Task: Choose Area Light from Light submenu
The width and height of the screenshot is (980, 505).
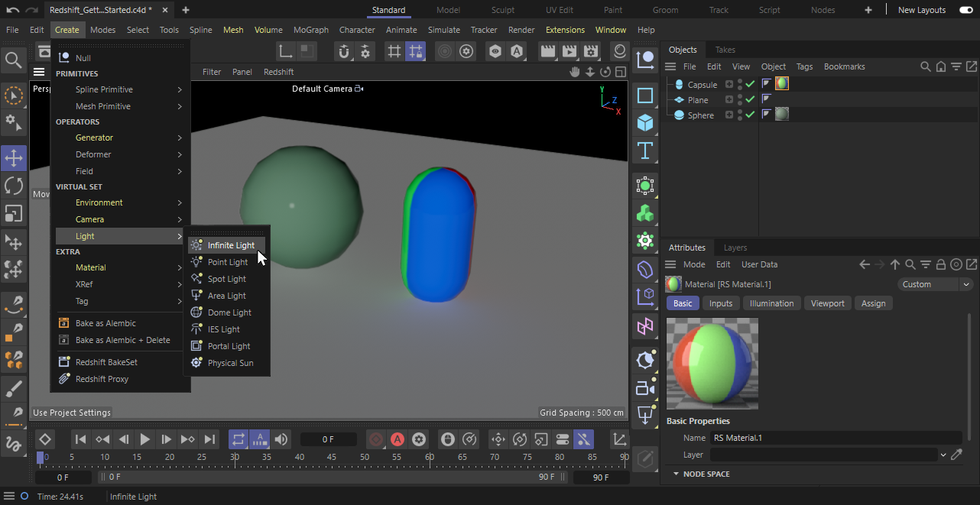Action: click(226, 296)
